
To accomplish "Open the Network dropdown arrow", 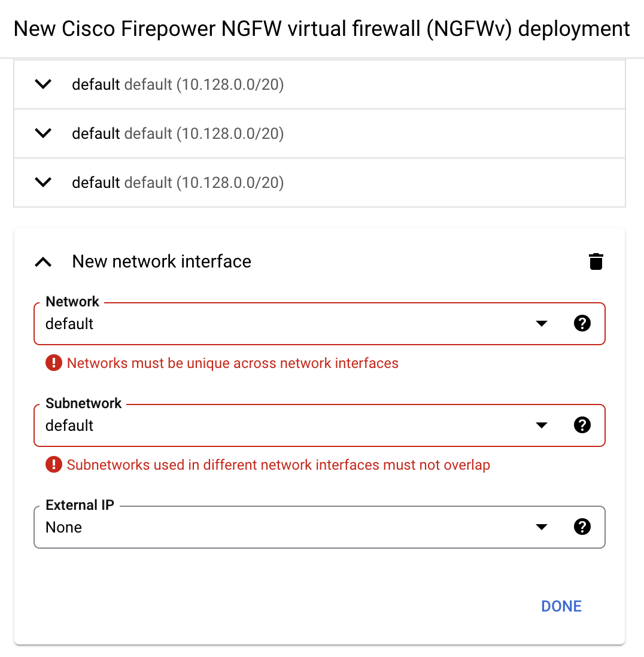I will (x=541, y=324).
